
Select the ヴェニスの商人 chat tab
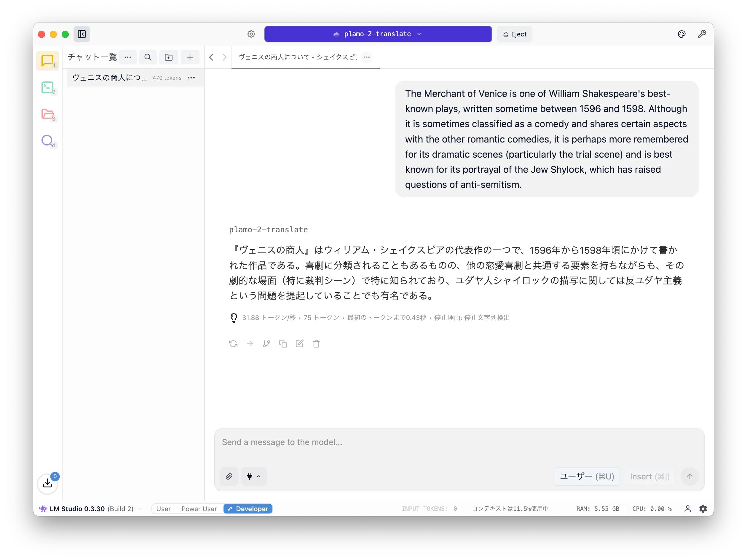pyautogui.click(x=297, y=57)
